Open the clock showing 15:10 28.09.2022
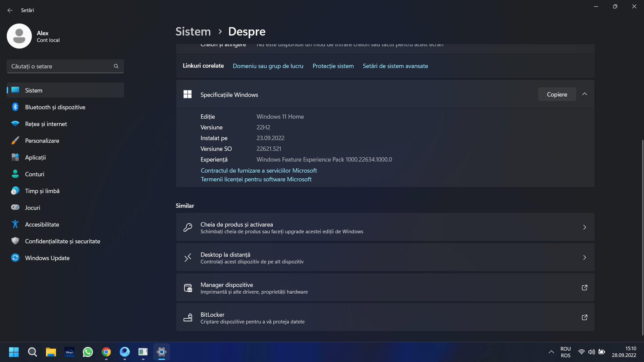 pos(624,352)
